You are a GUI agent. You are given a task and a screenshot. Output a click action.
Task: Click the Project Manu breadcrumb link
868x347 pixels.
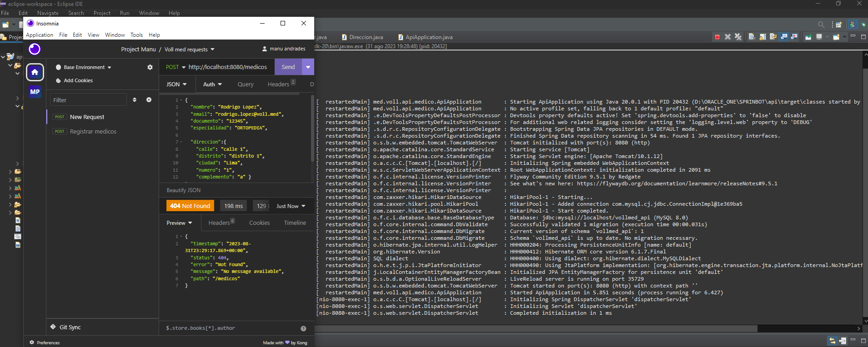[x=138, y=49]
